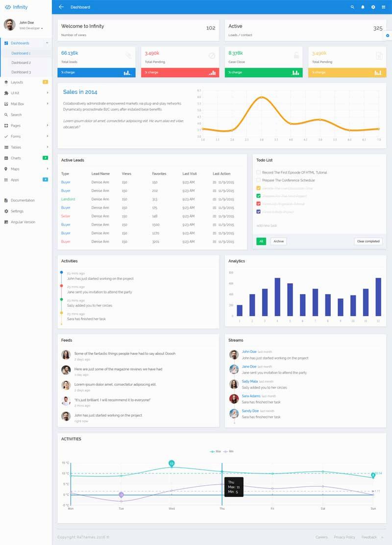Uncheck the green completed todo checkbox
The height and width of the screenshot is (545, 392).
tap(259, 196)
